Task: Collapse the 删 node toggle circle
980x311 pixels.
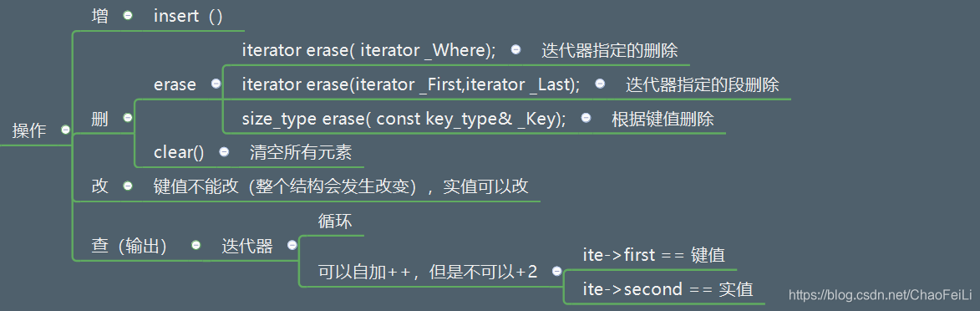Action: point(128,118)
